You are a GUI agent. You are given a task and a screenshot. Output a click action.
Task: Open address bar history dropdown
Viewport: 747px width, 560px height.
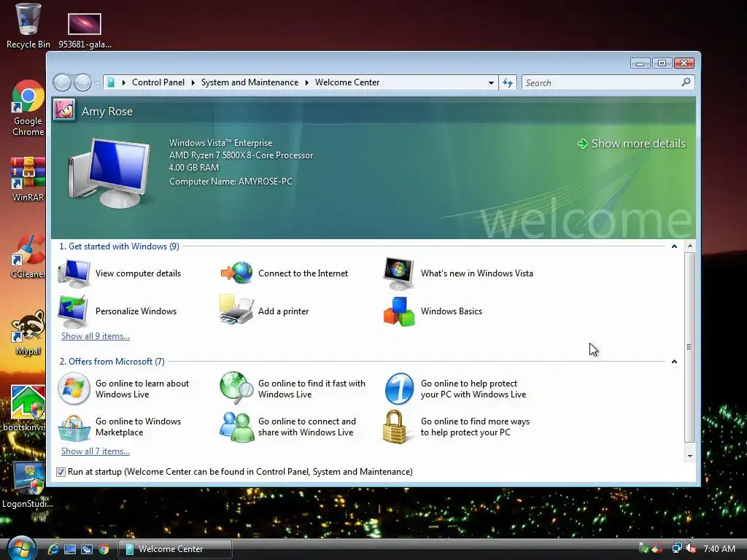point(491,83)
